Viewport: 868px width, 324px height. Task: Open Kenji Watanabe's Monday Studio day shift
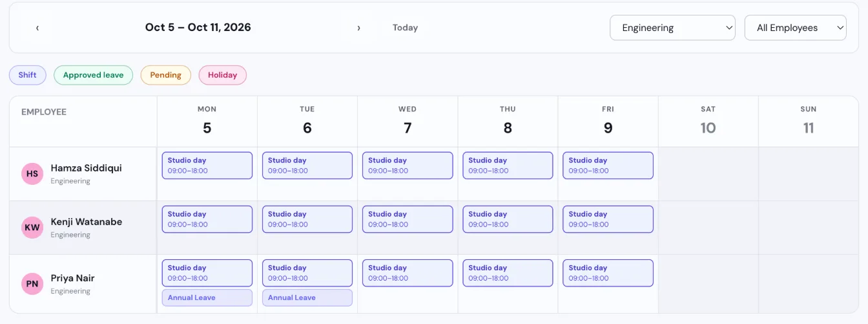click(x=207, y=219)
